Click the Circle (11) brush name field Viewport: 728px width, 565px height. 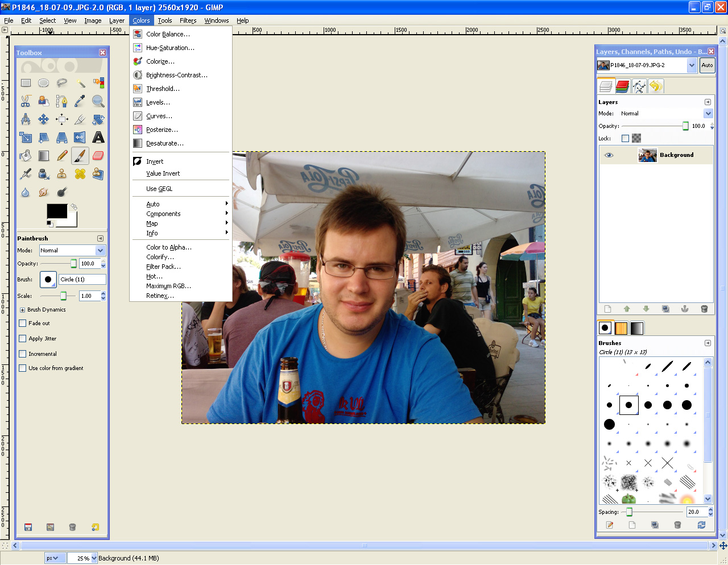pos(82,280)
